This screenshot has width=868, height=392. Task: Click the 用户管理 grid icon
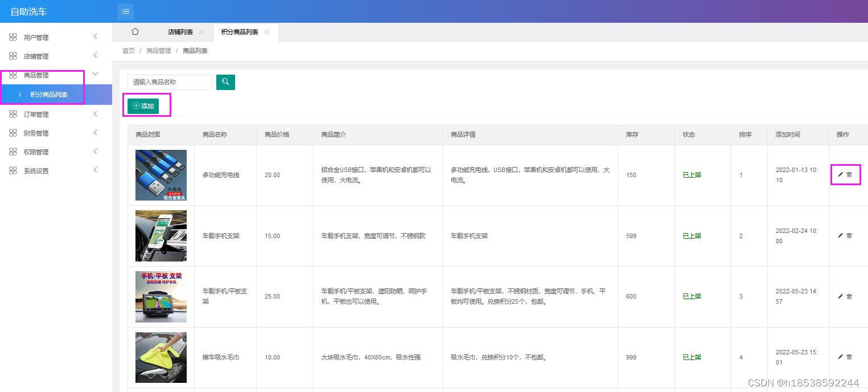click(13, 37)
